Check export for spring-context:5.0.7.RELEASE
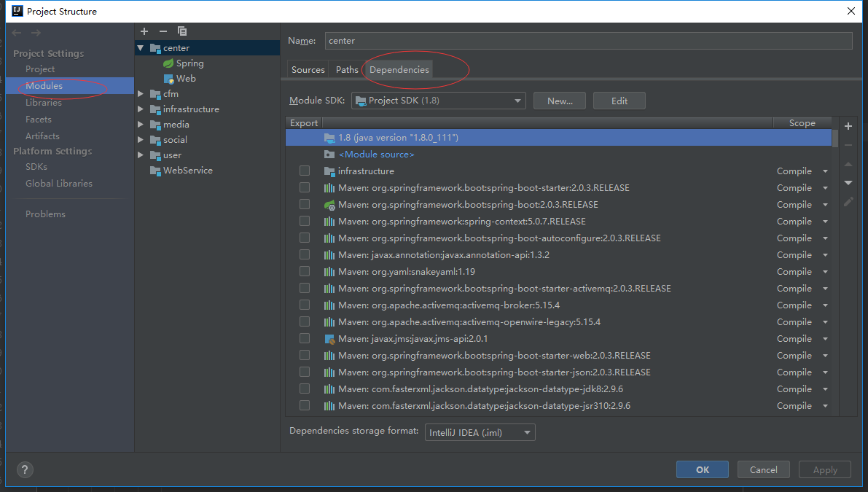This screenshot has width=868, height=492. point(305,221)
